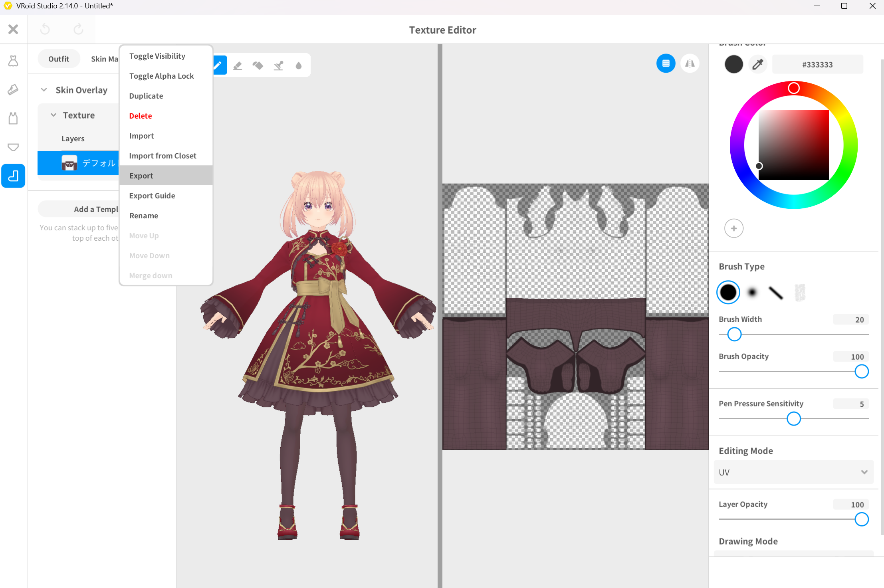Screen dimensions: 884x588
Task: Choose Rename from the context menu
Action: tap(166, 216)
